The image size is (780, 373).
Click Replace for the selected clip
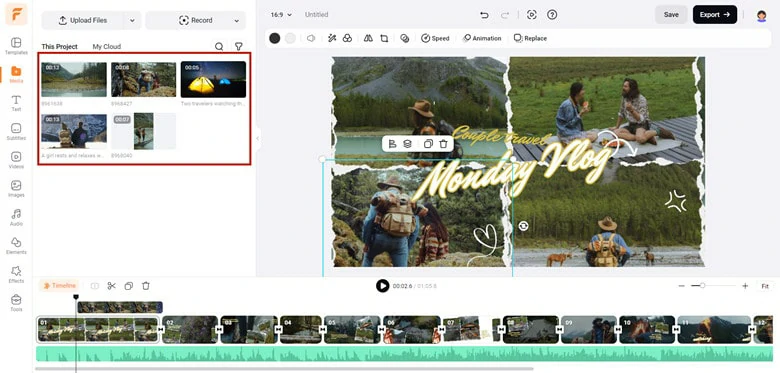coord(530,38)
